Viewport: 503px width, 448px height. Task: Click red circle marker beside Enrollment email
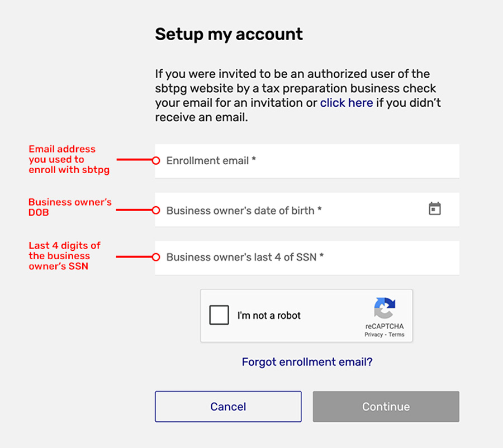[x=156, y=160]
